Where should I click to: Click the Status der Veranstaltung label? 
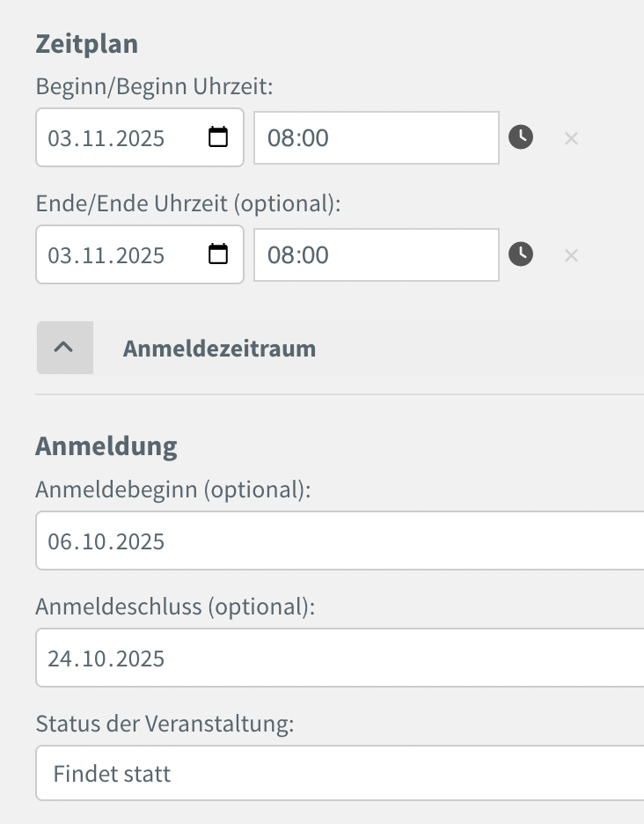165,724
